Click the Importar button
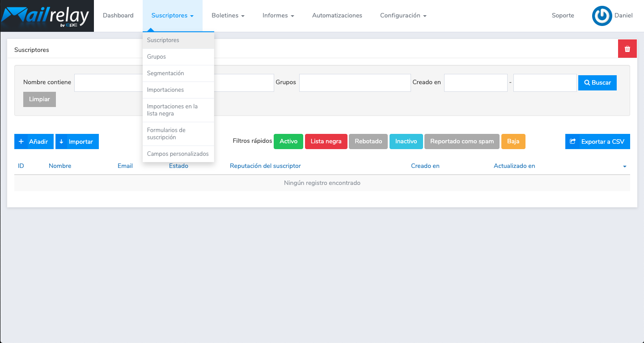Viewport: 644px width, 343px height. [x=77, y=141]
